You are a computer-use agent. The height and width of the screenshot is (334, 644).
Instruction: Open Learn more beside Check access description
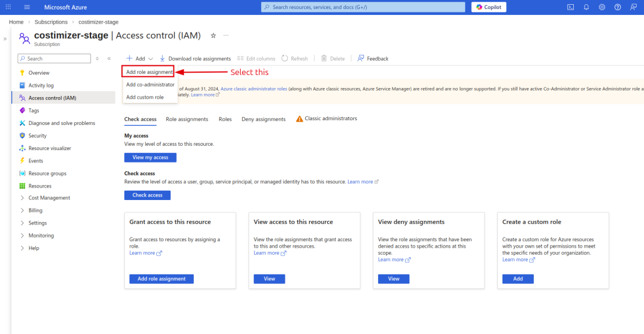pyautogui.click(x=363, y=182)
